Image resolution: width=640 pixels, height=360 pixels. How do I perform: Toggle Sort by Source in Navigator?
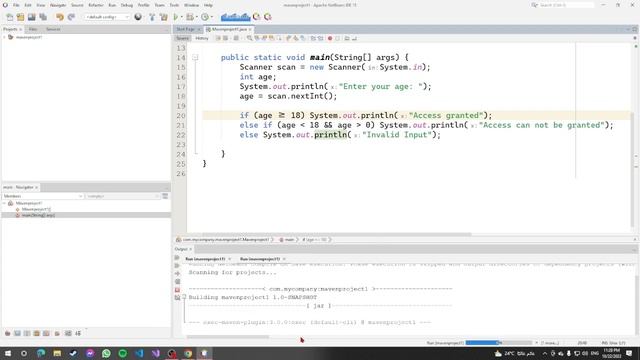78,333
